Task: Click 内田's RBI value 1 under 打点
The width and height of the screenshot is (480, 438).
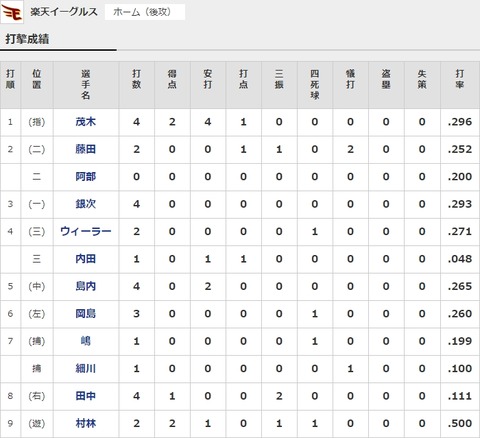Action: point(243,259)
